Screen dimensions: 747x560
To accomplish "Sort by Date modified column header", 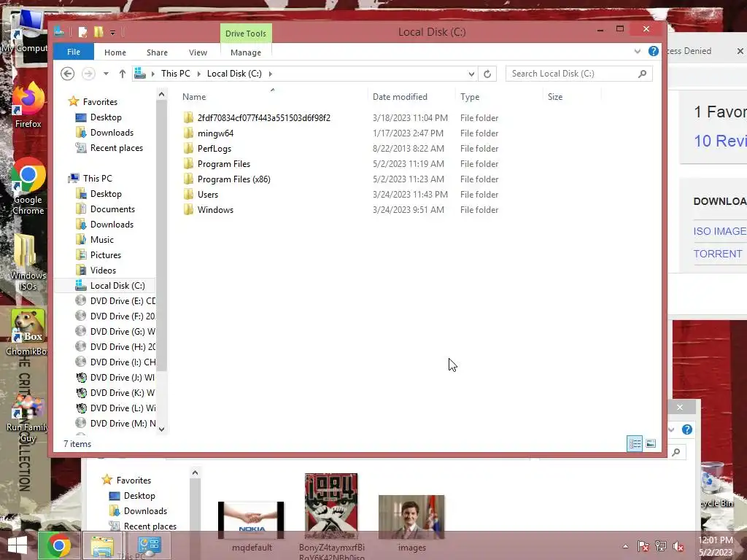I will click(x=400, y=97).
